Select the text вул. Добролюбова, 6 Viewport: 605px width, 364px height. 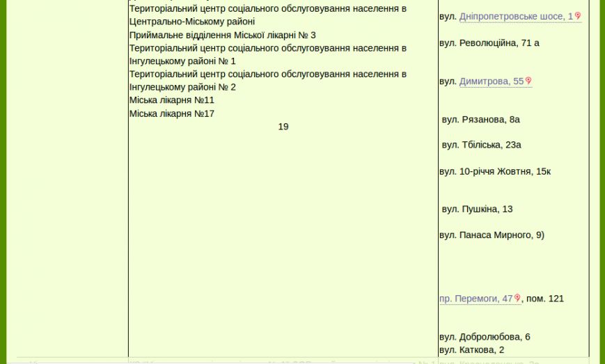point(485,337)
